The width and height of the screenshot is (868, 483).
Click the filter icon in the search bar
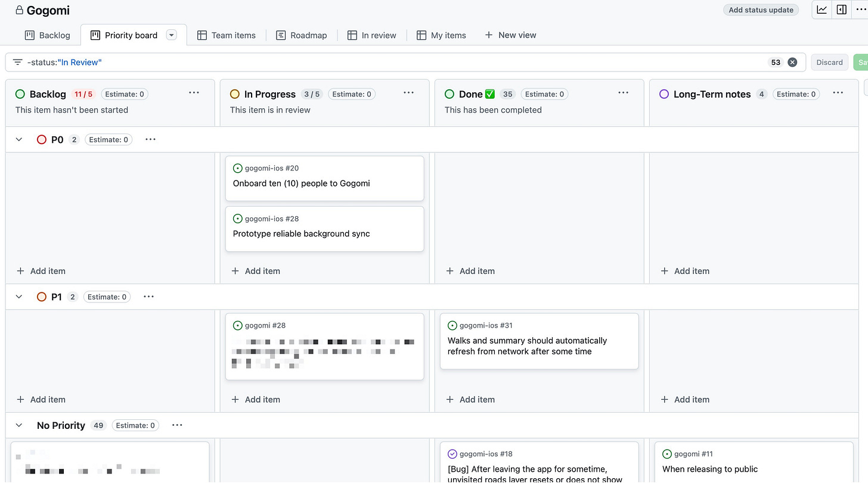18,62
